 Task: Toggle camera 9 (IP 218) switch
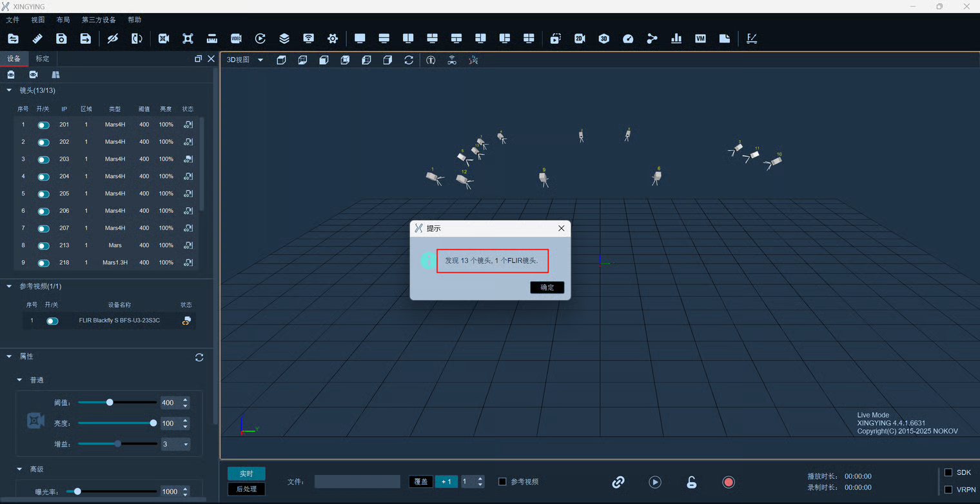coord(43,263)
